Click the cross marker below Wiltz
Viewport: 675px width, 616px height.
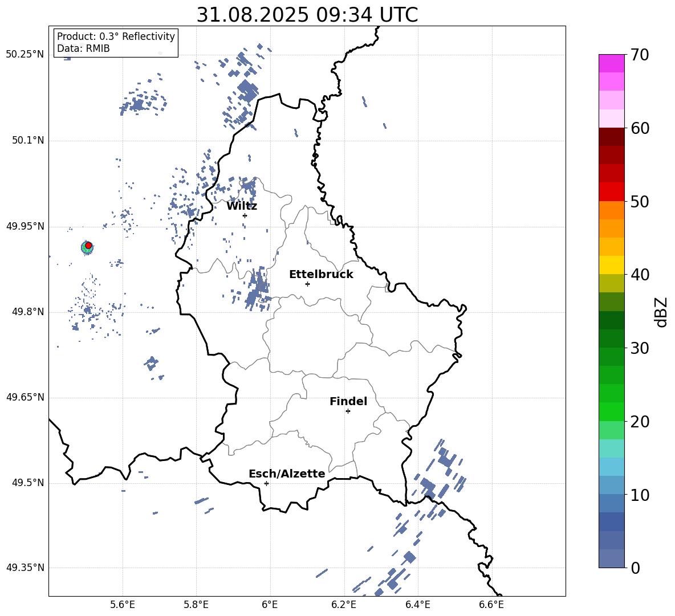click(x=245, y=215)
